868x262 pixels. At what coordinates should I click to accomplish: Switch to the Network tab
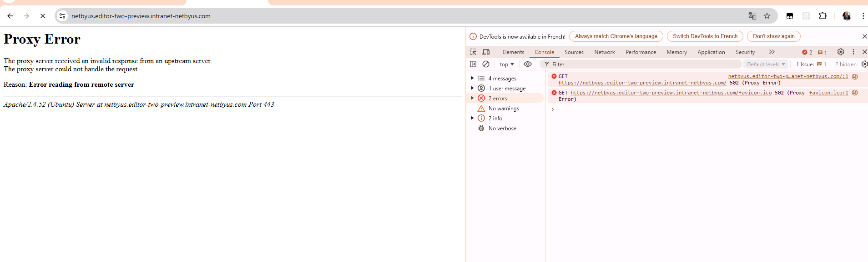tap(605, 52)
